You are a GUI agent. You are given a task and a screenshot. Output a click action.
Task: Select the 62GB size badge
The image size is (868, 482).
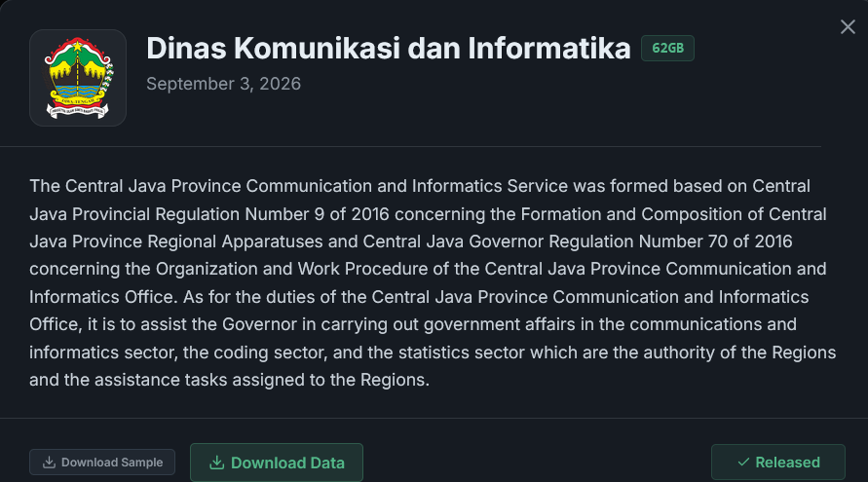tap(667, 48)
